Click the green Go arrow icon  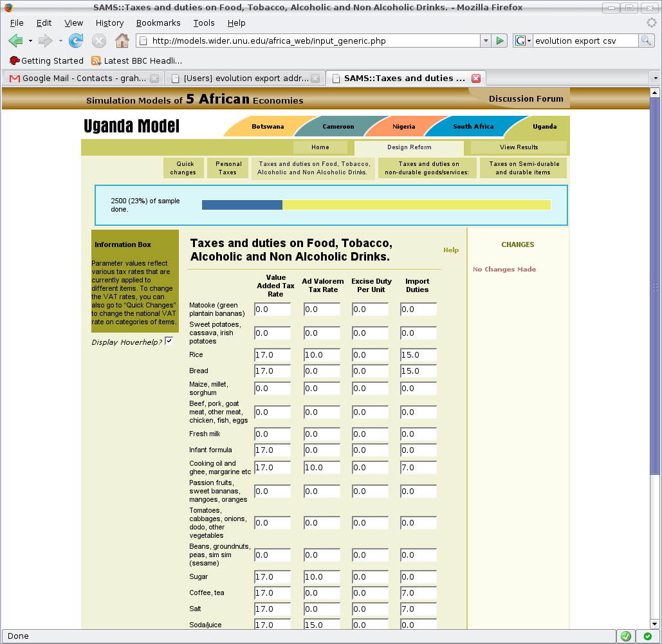tap(500, 41)
